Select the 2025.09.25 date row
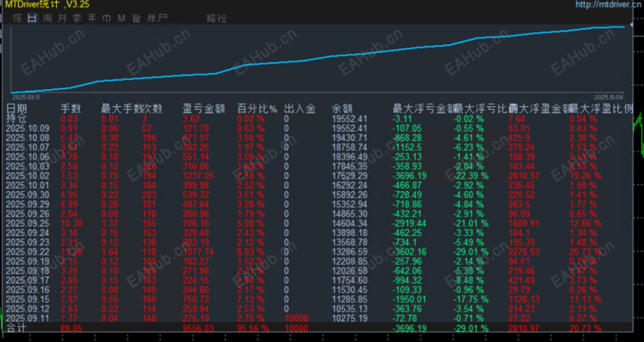 28,223
